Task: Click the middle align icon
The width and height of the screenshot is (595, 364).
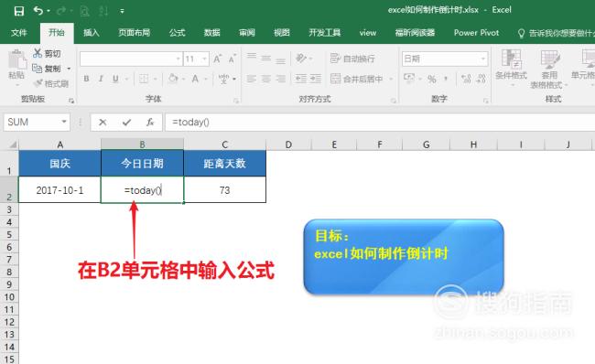Action: click(266, 58)
